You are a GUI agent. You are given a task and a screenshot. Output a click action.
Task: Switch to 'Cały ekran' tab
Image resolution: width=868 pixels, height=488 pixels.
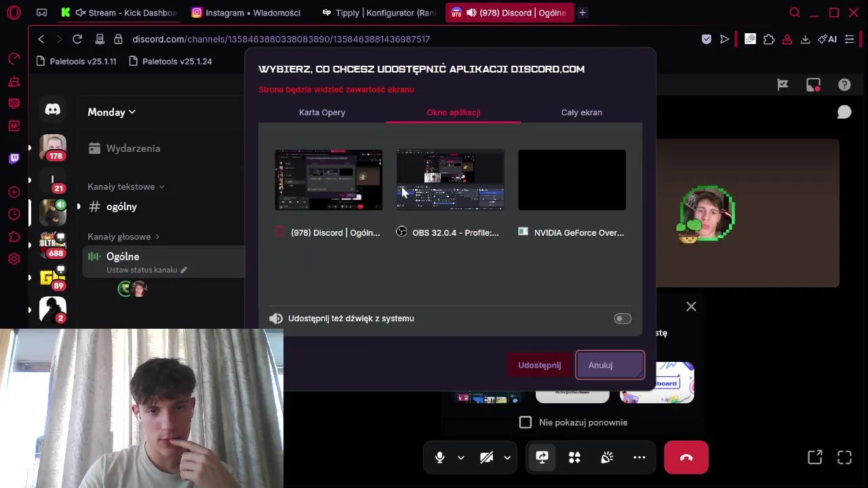pos(581,113)
